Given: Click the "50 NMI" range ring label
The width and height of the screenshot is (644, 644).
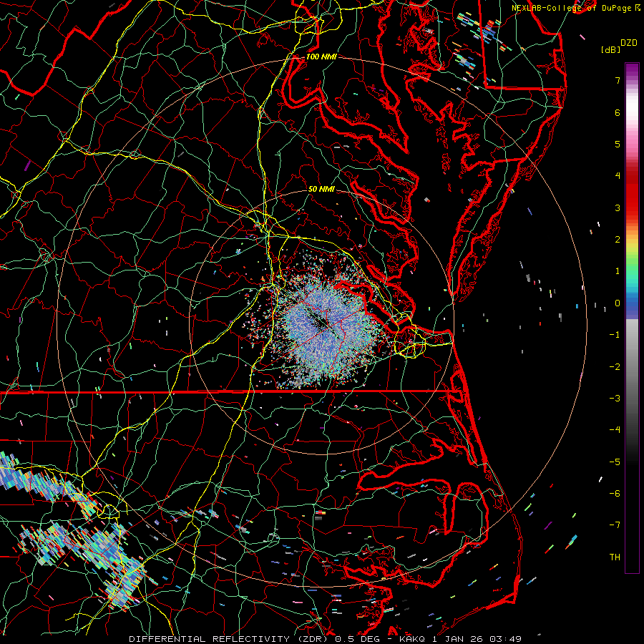Looking at the screenshot, I should click(321, 189).
